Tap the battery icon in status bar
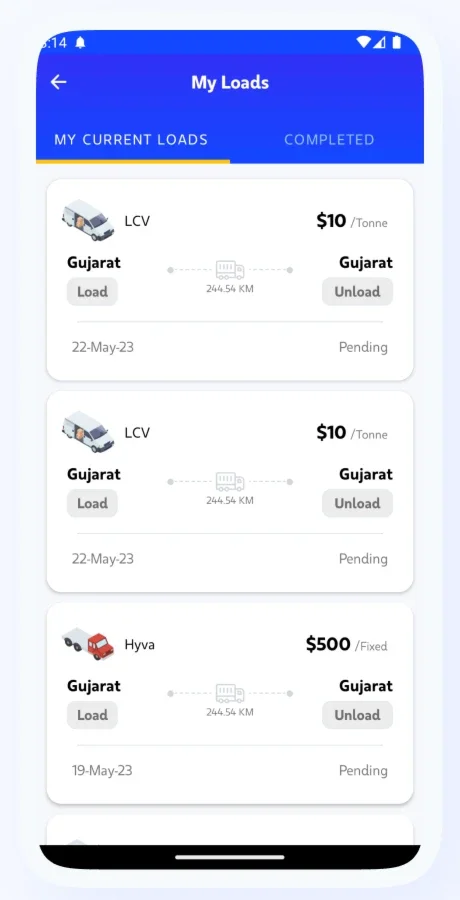460x900 pixels. 396,42
